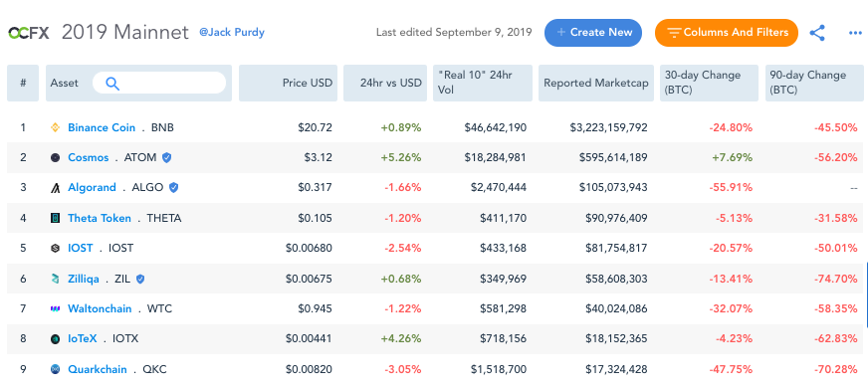The width and height of the screenshot is (868, 390).
Task: Click the Cosmos verified badge icon
Action: pyautogui.click(x=166, y=157)
